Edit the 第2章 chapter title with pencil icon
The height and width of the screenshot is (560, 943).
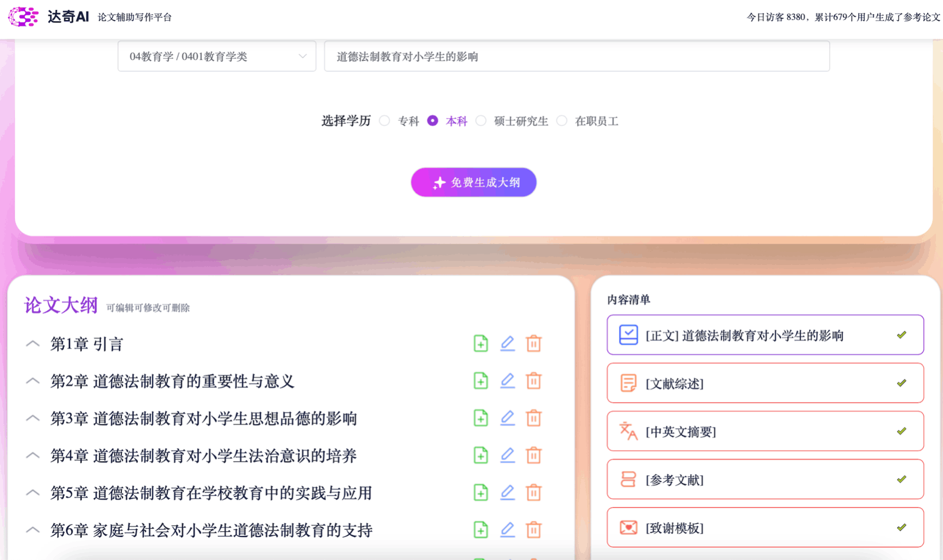point(507,381)
